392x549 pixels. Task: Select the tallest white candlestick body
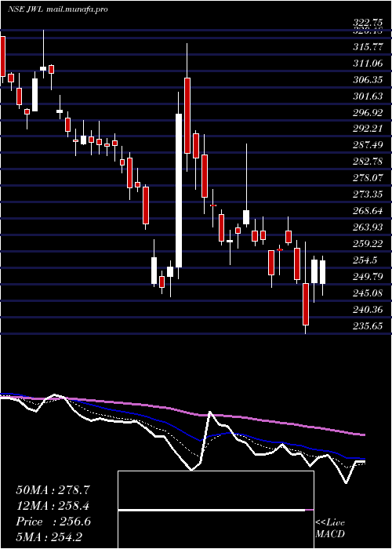pos(179,191)
